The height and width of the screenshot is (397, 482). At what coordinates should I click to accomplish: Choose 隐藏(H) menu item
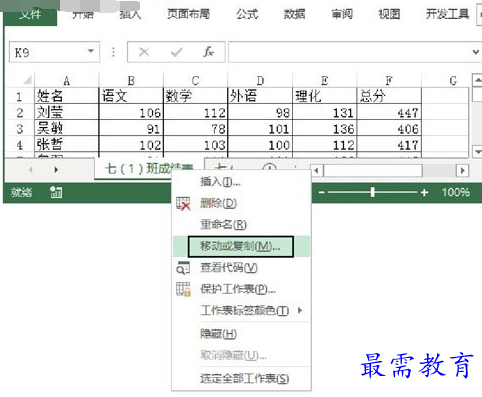[241, 334]
